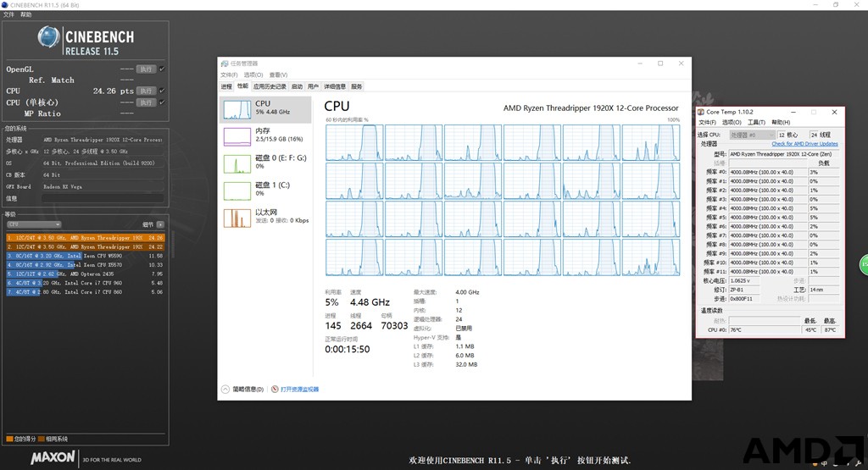Select rank 2 Ryzen Threadripper 24.22 row

tap(86, 246)
